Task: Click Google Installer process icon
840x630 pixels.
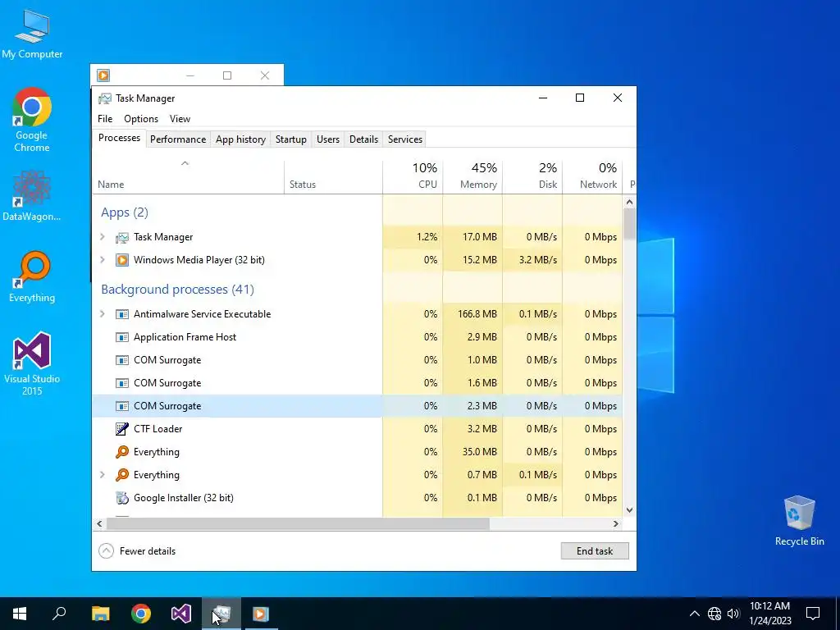Action: coord(122,498)
